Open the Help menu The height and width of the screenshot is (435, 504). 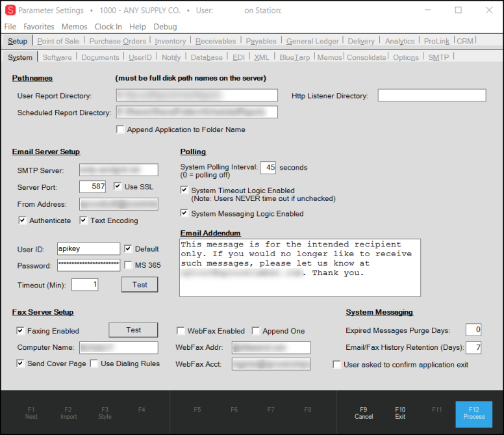click(138, 27)
